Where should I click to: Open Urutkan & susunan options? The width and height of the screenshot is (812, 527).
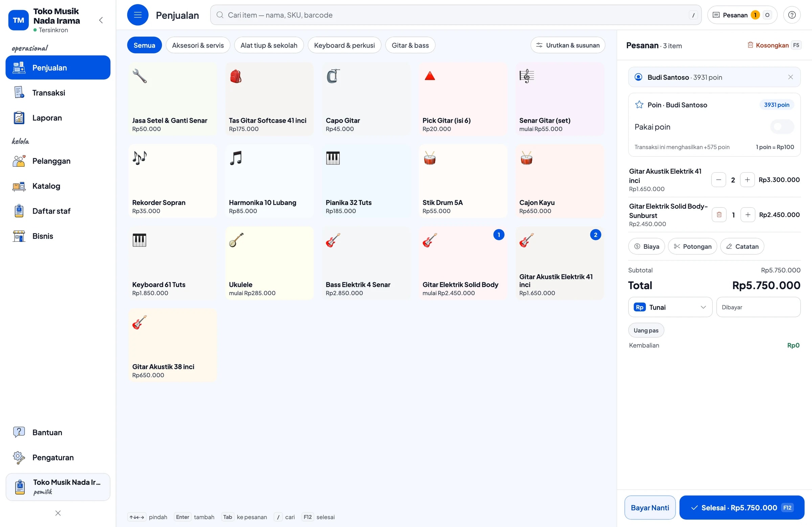567,45
